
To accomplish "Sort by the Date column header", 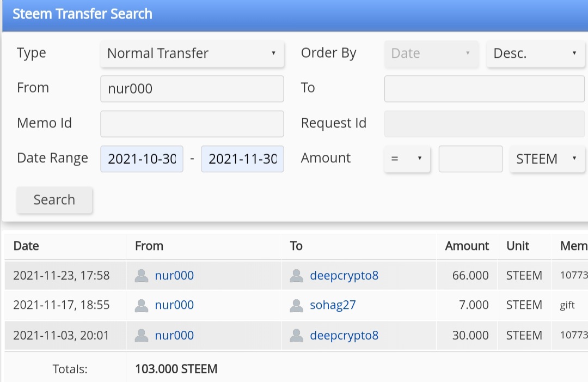I will (26, 246).
